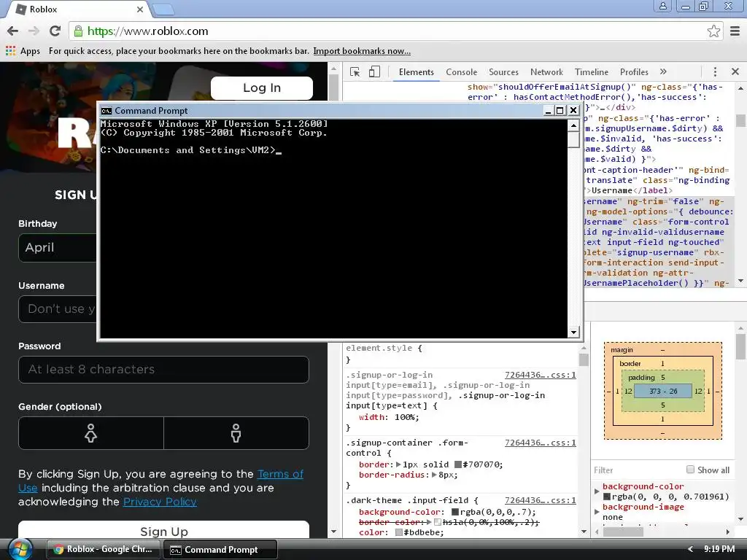This screenshot has width=747, height=560.
Task: Open the Chrome hamburger menu
Action: point(735,31)
